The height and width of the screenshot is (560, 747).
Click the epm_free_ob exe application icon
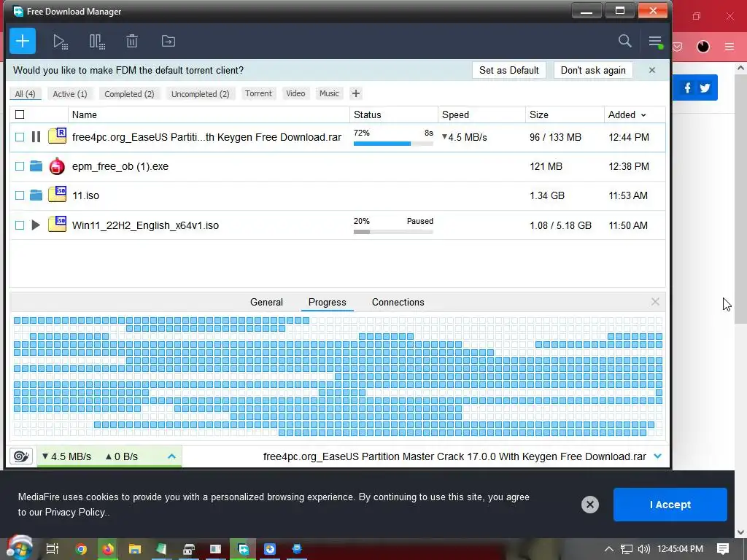tap(57, 166)
